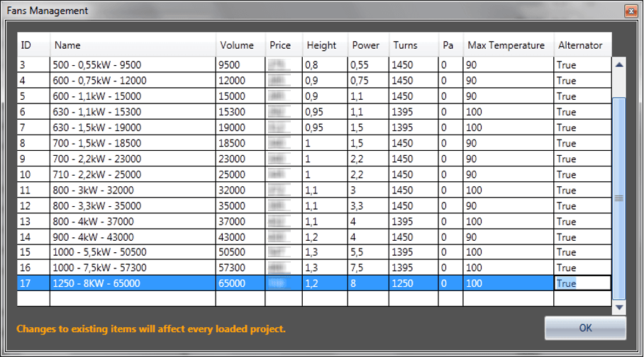This screenshot has height=357, width=644.
Task: Click Volume cell 43000
Action: [240, 237]
